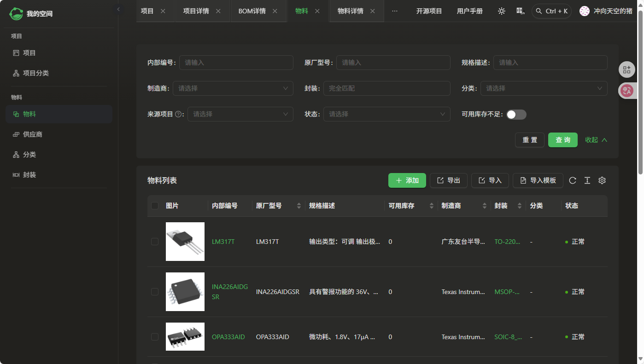Sort by 可用库存 column sort icon
This screenshot has height=364, width=644.
pyautogui.click(x=431, y=206)
